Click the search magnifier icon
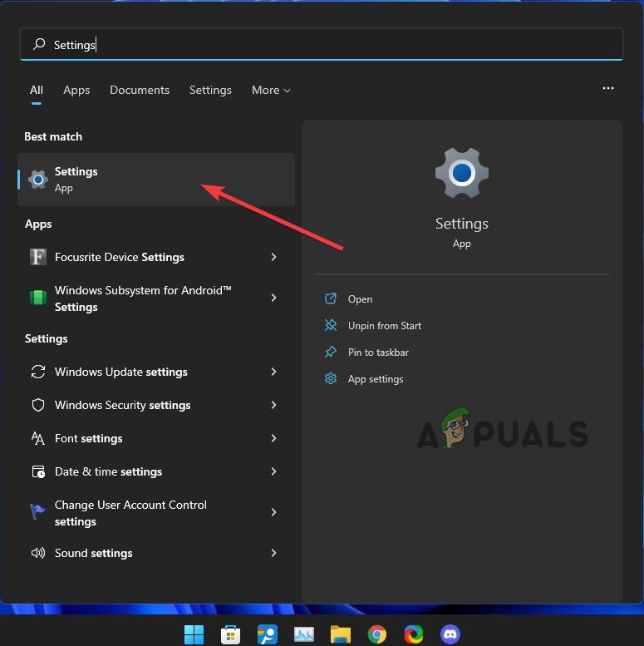This screenshot has height=646, width=644. (39, 44)
